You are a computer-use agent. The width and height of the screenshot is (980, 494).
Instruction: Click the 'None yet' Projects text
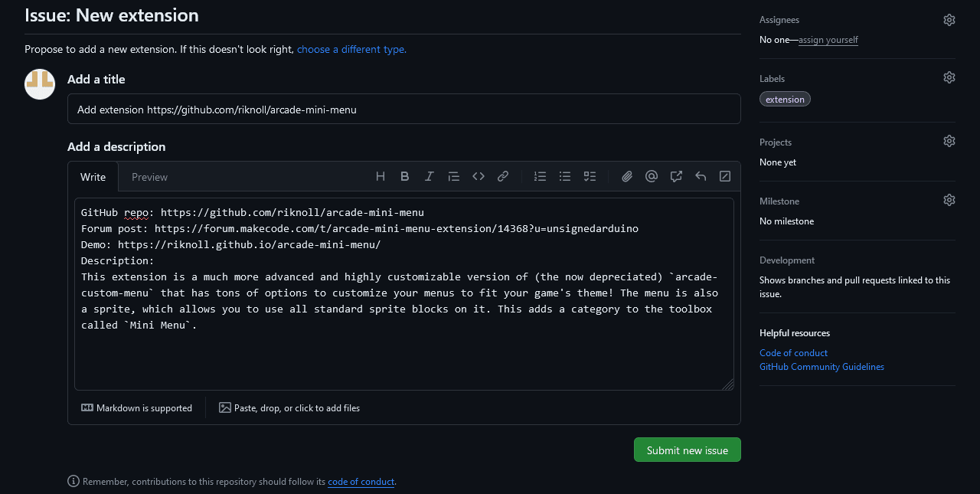[778, 162]
